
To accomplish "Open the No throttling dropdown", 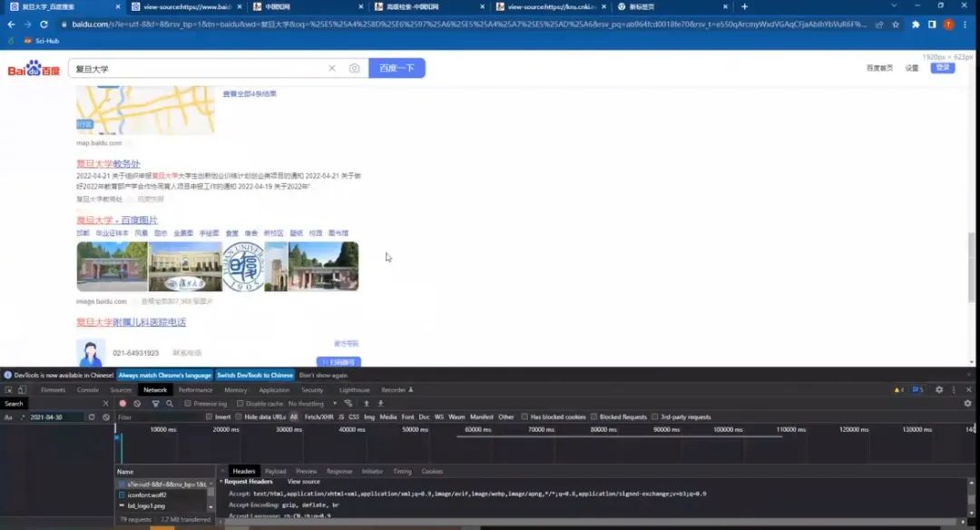I will 312,404.
